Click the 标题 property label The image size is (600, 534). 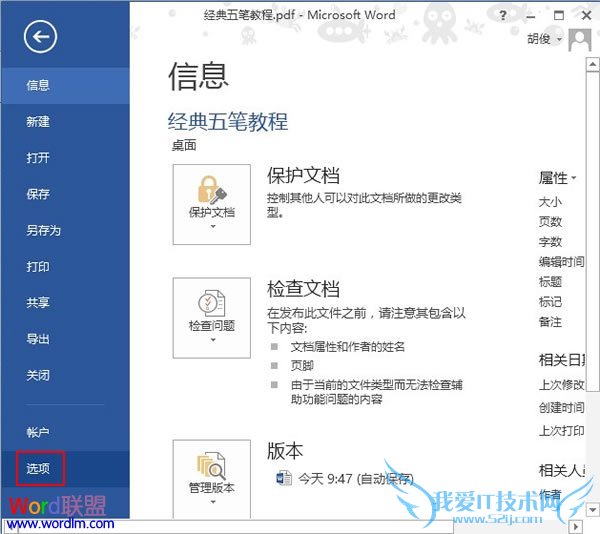[550, 282]
